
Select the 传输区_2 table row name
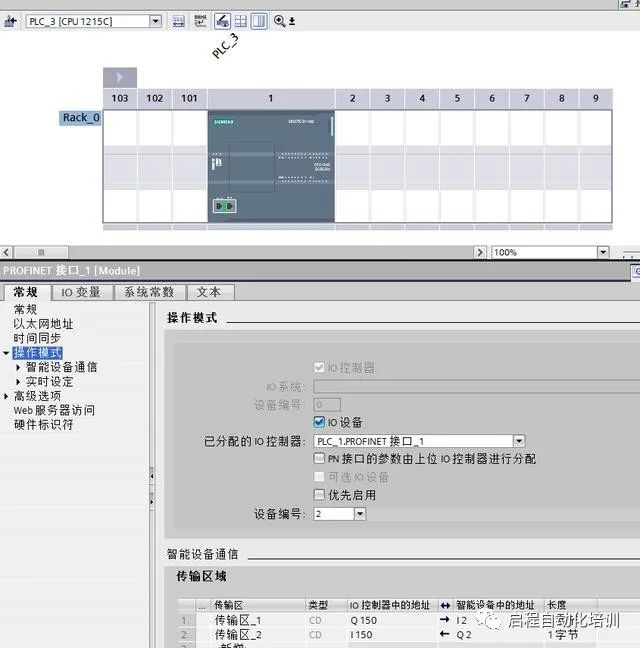(238, 634)
